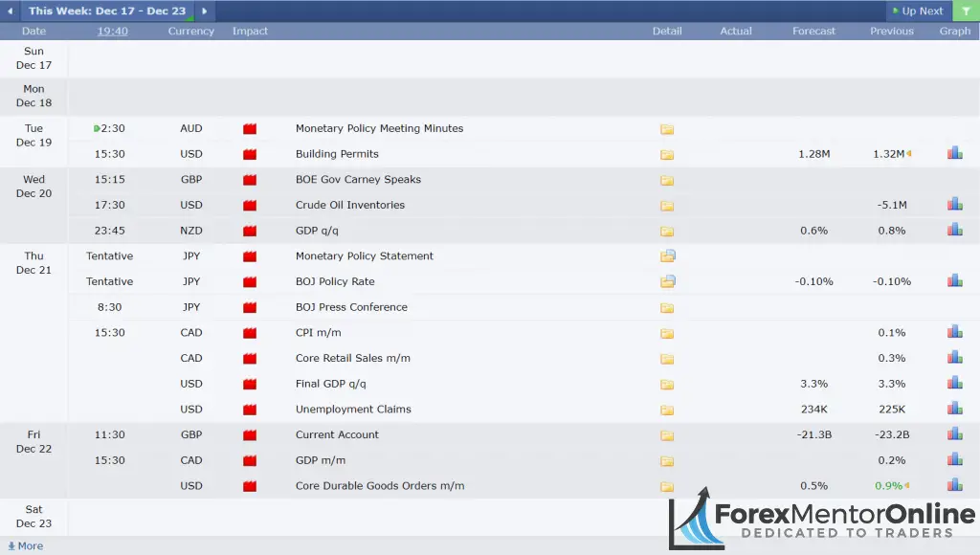Viewport: 980px width, 555px height.
Task: Go to previous week arrow
Action: 10,11
